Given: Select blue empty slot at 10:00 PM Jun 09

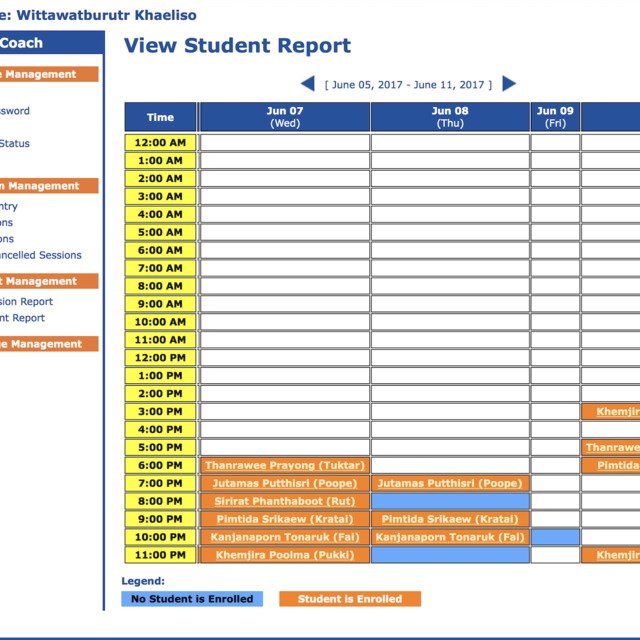Looking at the screenshot, I should (x=555, y=537).
